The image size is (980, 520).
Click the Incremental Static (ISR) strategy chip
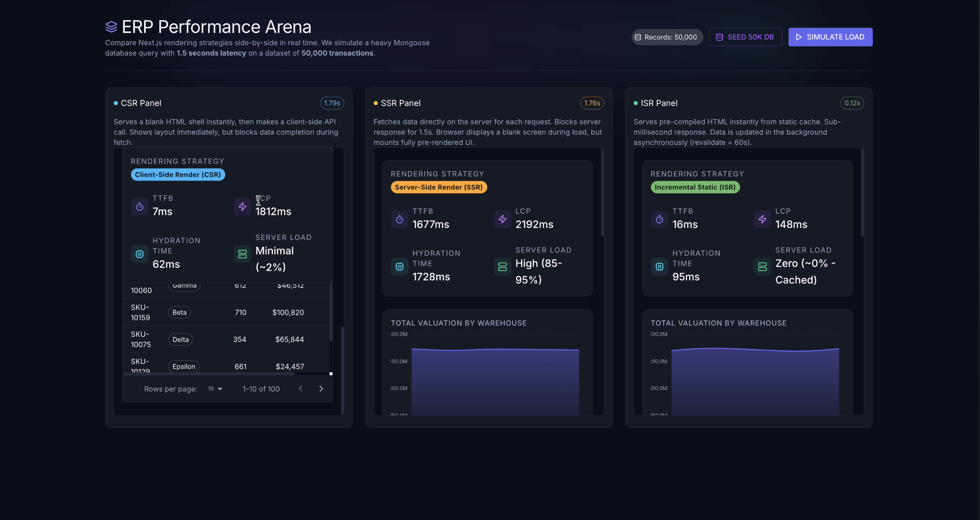point(695,187)
